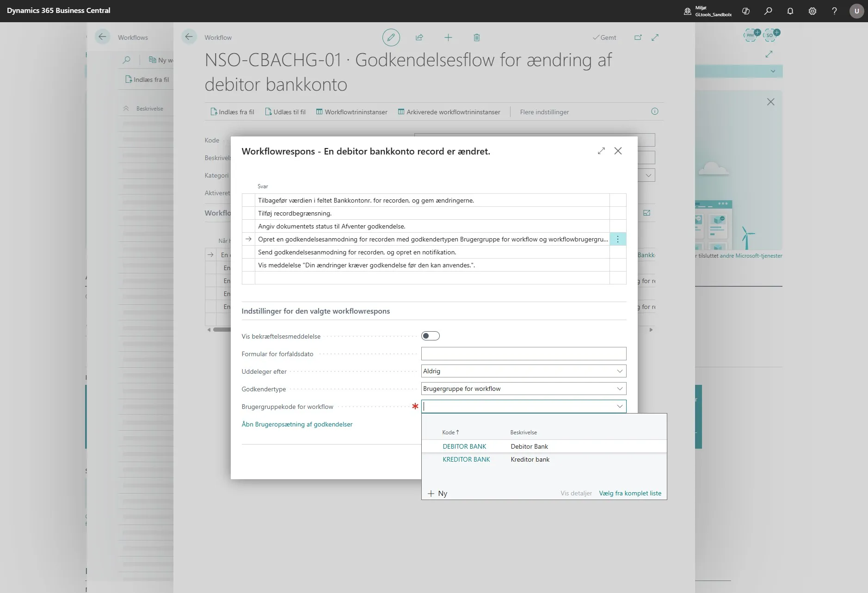Open search magnifier in top bar
The image size is (868, 593).
pyautogui.click(x=768, y=11)
